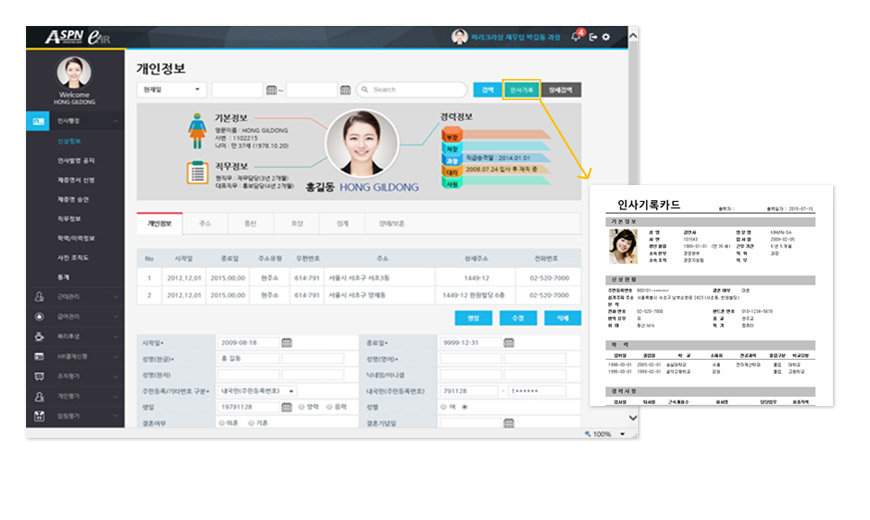The height and width of the screenshot is (520, 870).
Task: Open the 현재일 date-type dropdown
Action: click(x=171, y=90)
